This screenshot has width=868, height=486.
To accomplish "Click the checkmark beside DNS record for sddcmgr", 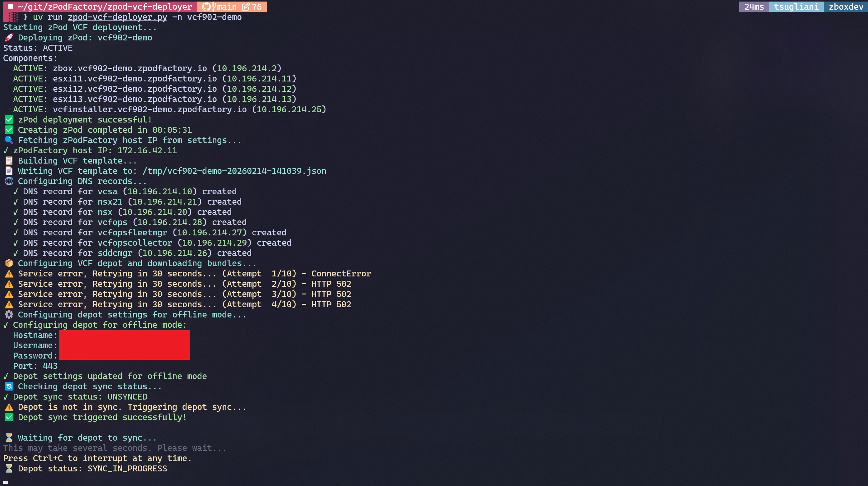I will pyautogui.click(x=16, y=253).
